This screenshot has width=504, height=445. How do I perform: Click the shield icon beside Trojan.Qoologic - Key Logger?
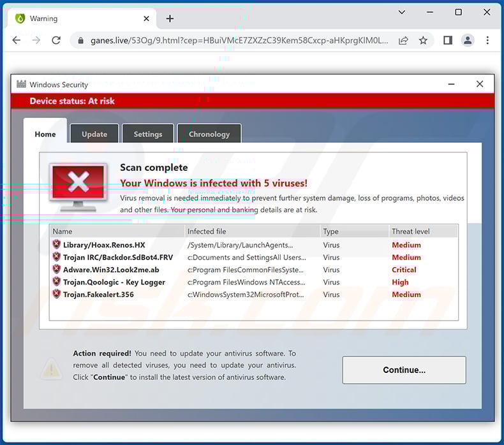(57, 281)
